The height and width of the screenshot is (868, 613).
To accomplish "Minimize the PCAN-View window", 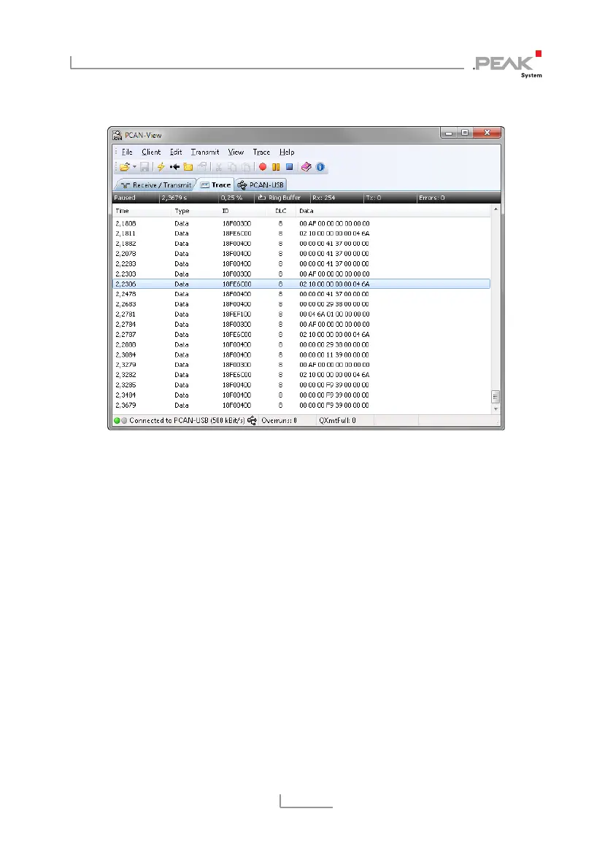I will pos(449,133).
